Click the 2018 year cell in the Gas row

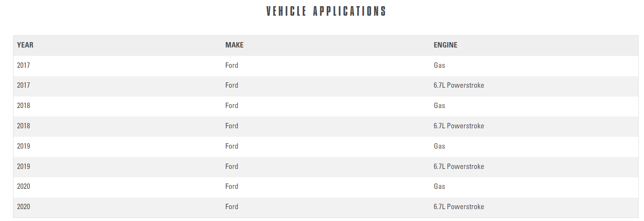(x=23, y=106)
